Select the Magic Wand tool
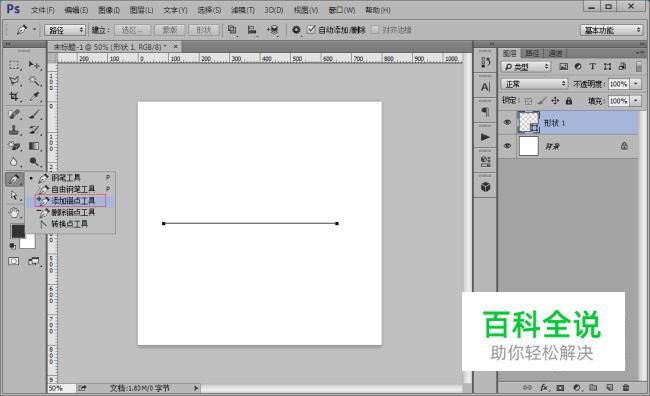Viewport: 650px width, 396px height. pos(34,80)
